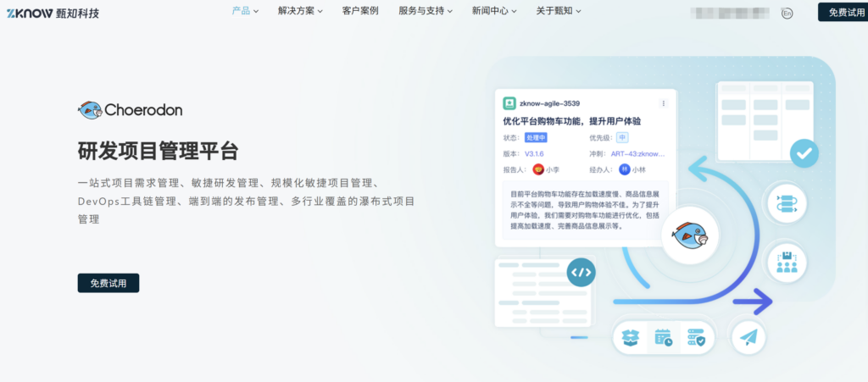The width and height of the screenshot is (868, 382).
Task: Click the 处理中 status tag
Action: pyautogui.click(x=536, y=138)
